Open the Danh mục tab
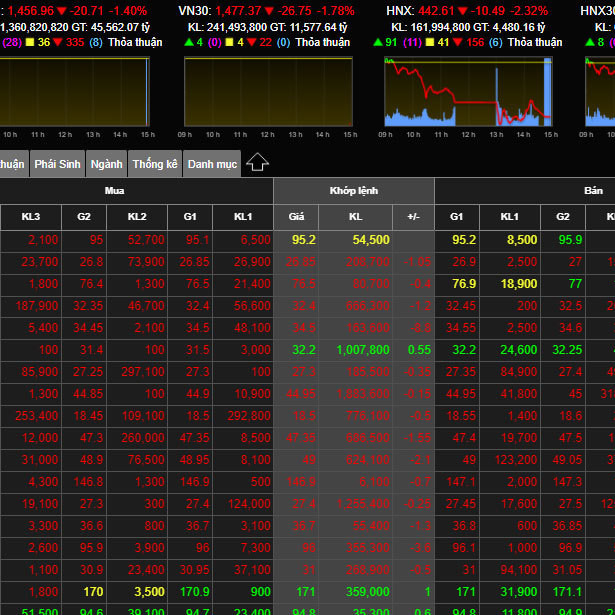 (x=212, y=164)
